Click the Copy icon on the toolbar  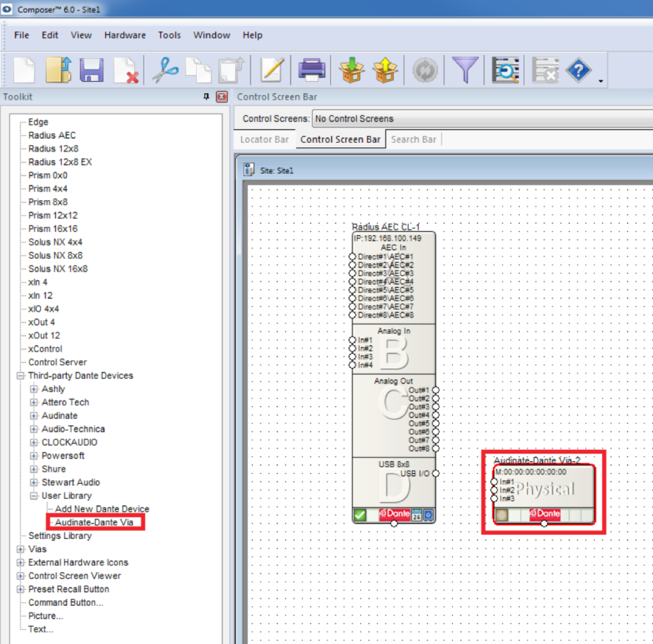[x=199, y=70]
